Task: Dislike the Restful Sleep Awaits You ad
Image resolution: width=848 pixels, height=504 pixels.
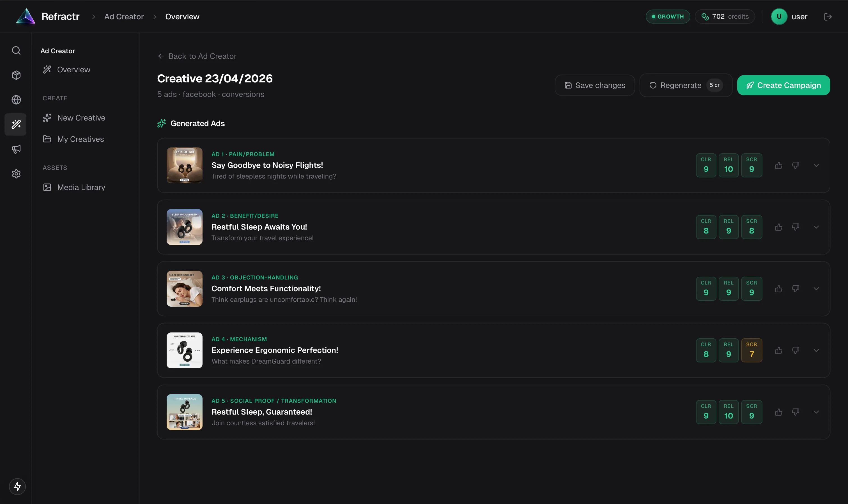Action: pyautogui.click(x=795, y=227)
